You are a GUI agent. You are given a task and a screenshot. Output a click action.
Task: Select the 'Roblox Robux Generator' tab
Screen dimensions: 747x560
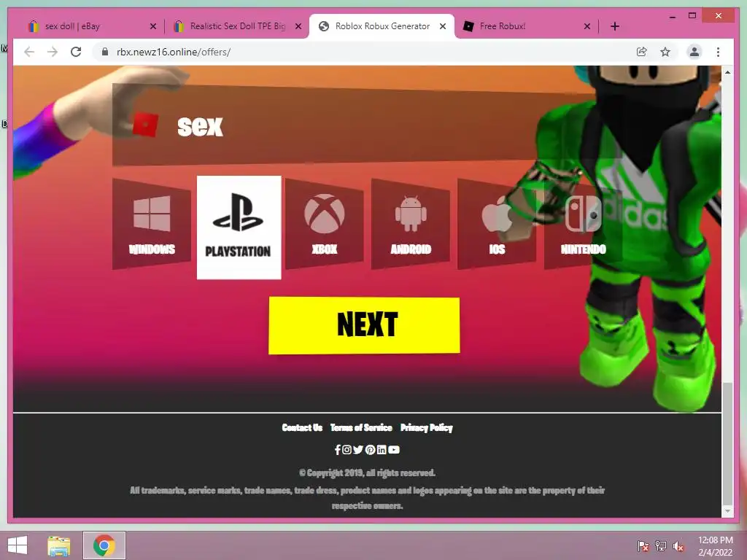(x=382, y=26)
